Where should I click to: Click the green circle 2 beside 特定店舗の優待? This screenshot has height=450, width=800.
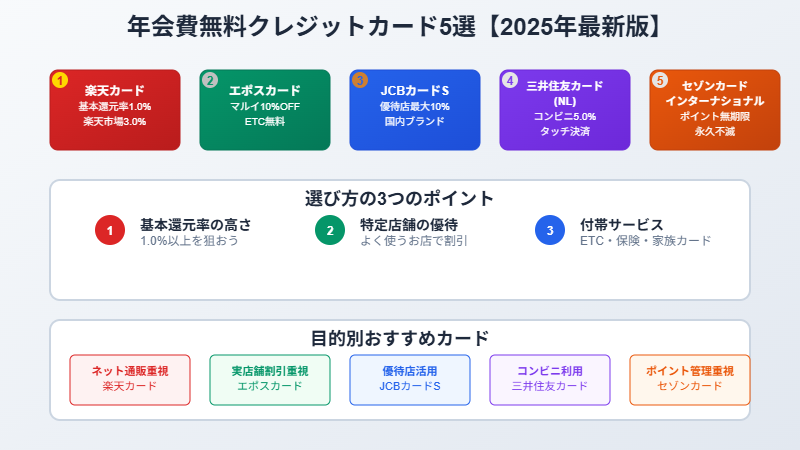[330, 231]
